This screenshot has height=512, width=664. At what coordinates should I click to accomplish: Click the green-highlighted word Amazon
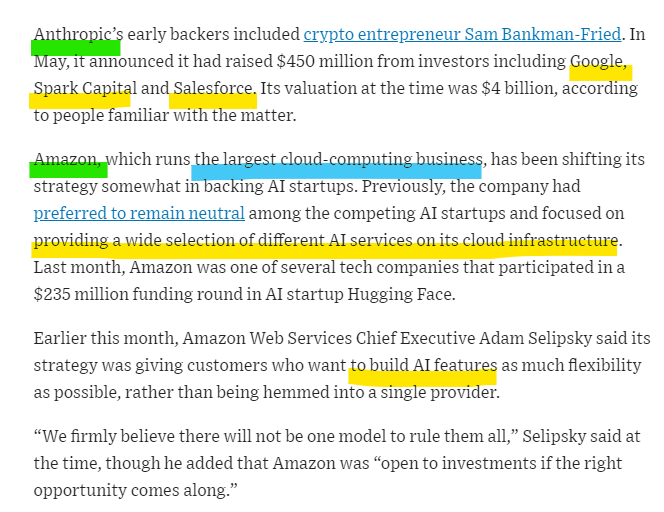point(67,159)
